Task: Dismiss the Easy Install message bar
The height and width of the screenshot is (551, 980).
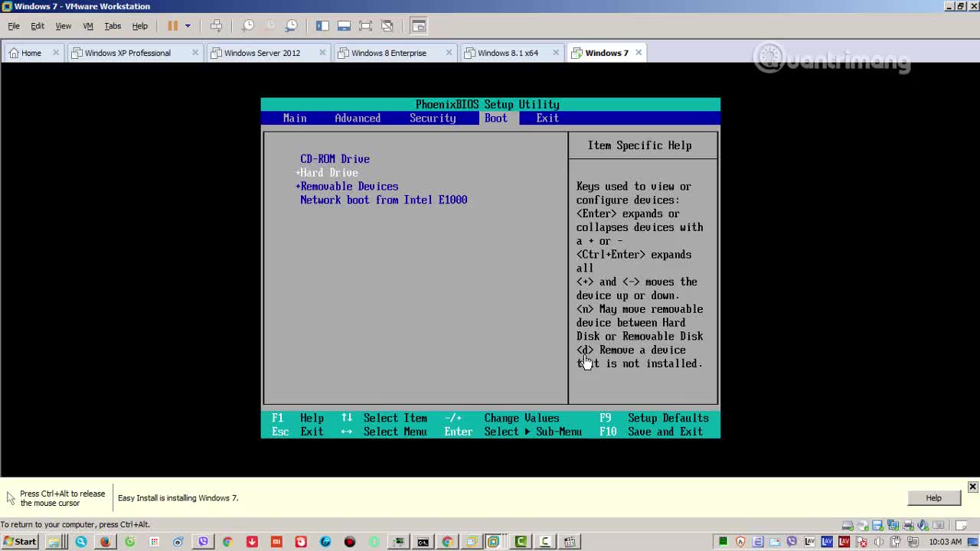Action: pyautogui.click(x=972, y=487)
